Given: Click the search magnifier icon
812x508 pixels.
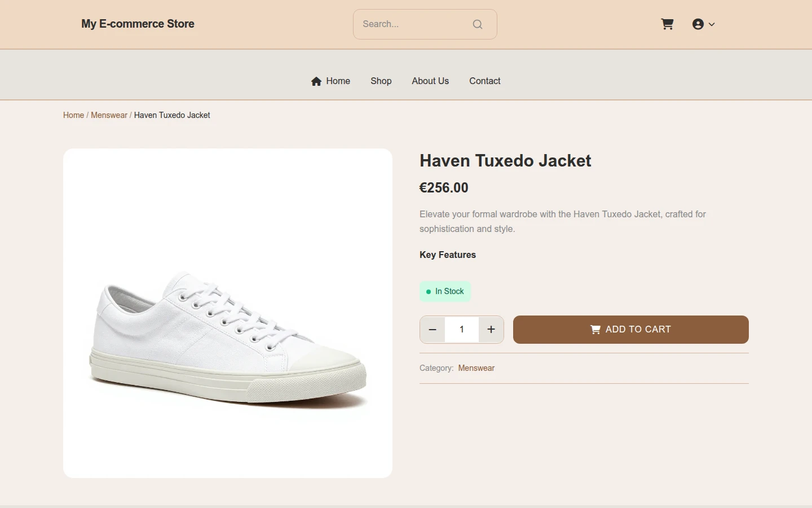Looking at the screenshot, I should 478,24.
